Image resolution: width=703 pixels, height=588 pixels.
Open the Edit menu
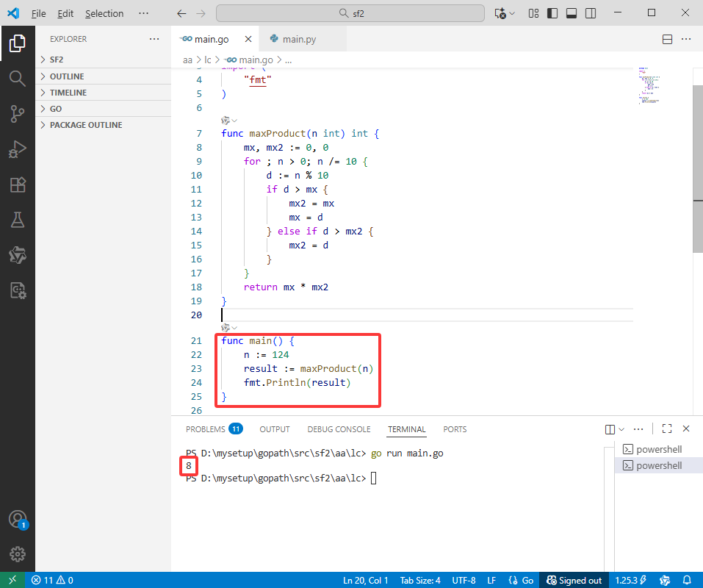tap(65, 13)
